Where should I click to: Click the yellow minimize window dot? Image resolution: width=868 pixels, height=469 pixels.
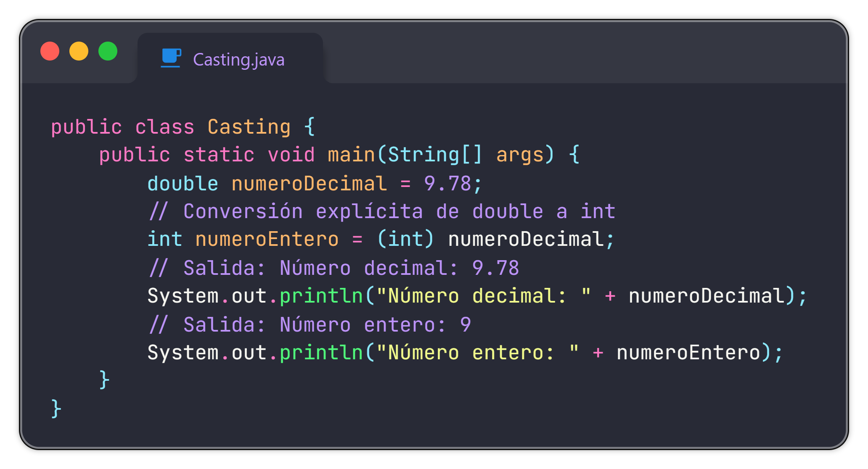(79, 51)
